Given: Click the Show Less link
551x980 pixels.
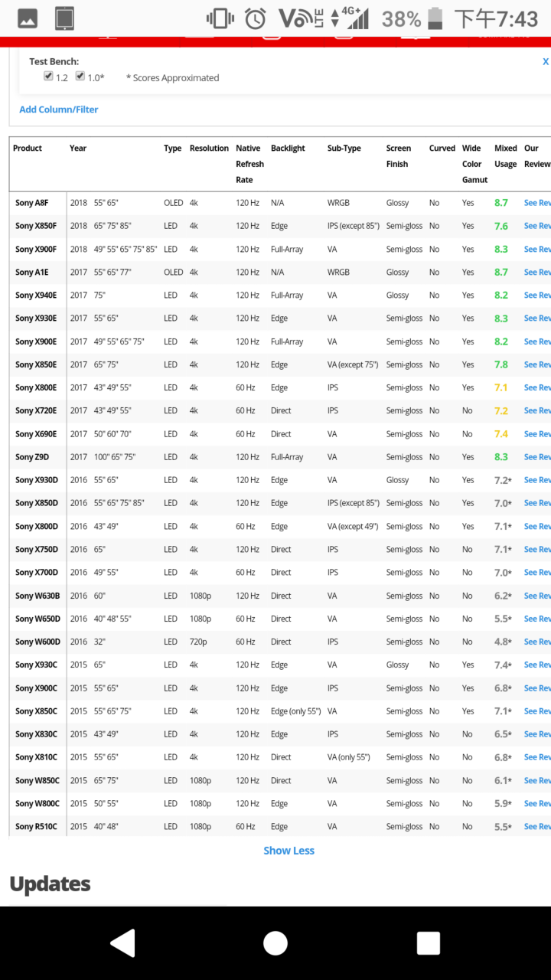Looking at the screenshot, I should tap(289, 851).
